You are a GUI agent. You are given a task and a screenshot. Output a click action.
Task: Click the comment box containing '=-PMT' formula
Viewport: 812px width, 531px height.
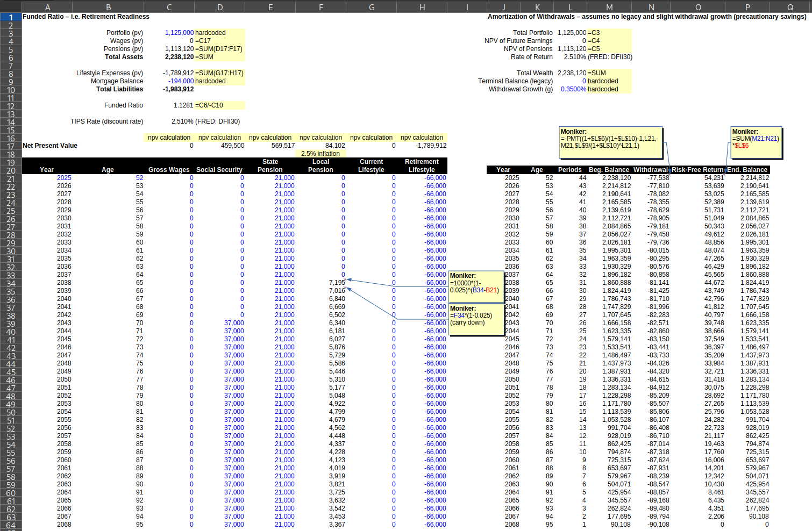(x=610, y=142)
